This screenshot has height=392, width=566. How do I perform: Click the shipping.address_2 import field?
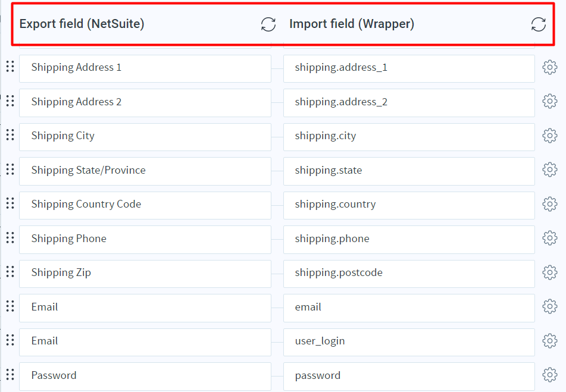pyautogui.click(x=409, y=103)
